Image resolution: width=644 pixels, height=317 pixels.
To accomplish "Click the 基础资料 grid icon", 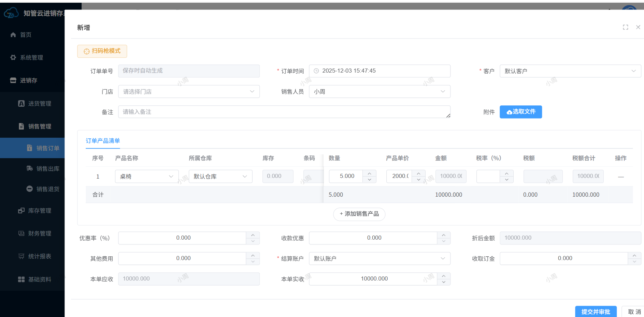I will [x=21, y=280].
